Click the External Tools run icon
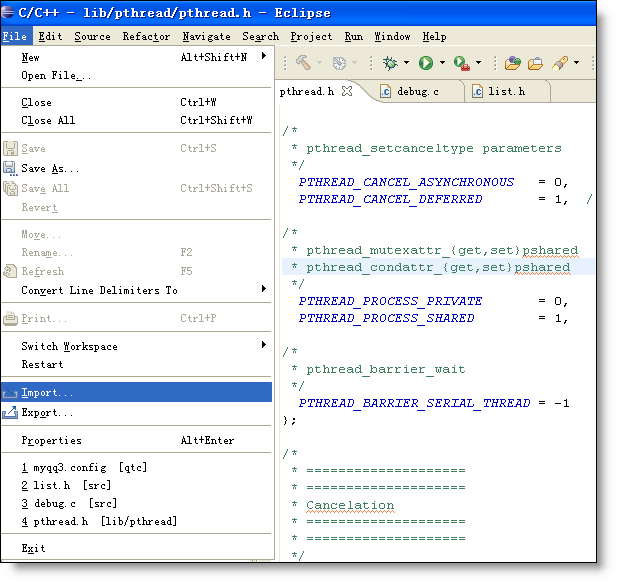 click(x=461, y=63)
